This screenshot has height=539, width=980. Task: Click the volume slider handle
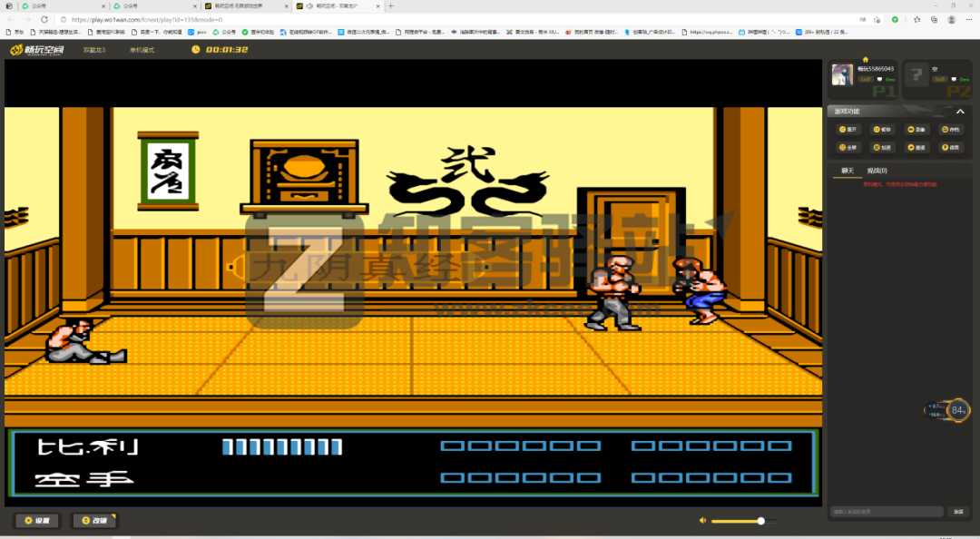(x=760, y=521)
